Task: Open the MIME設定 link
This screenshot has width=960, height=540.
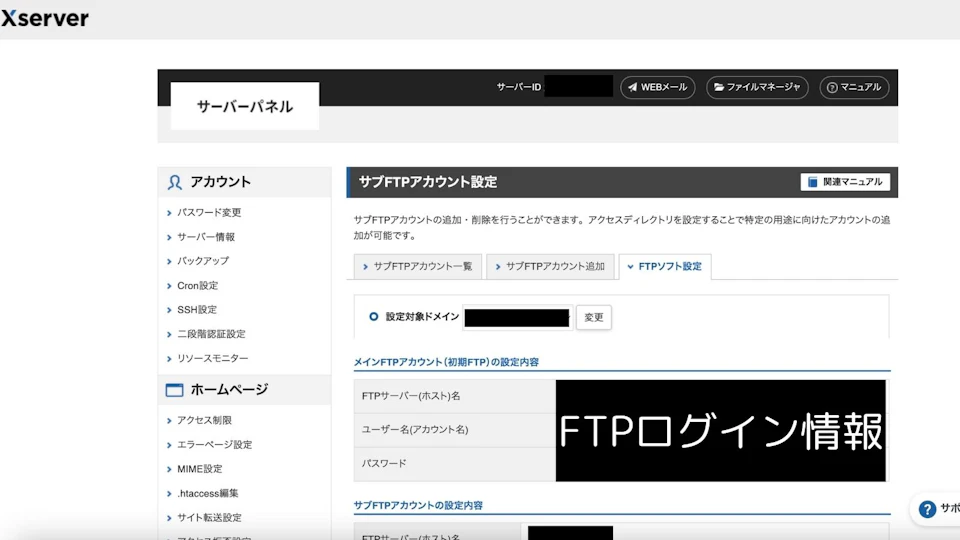Action: coord(200,469)
